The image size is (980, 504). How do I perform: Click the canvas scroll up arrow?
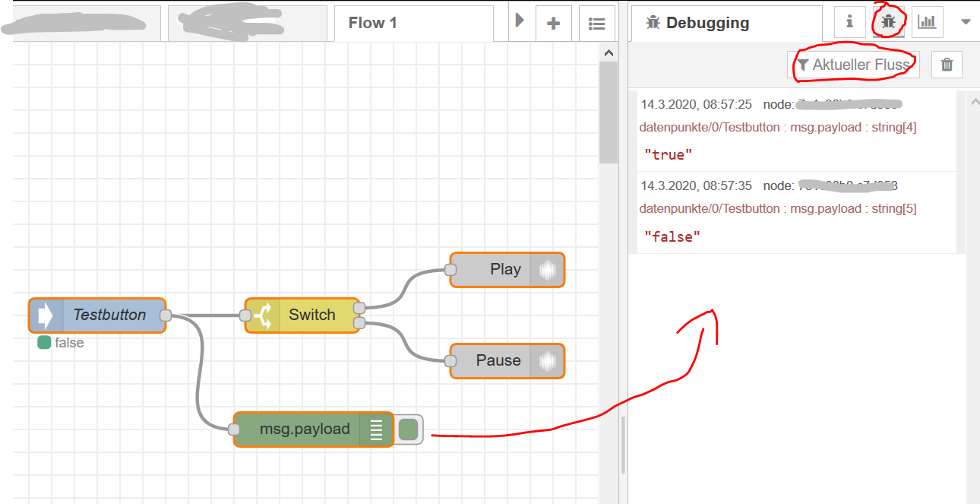click(x=608, y=53)
